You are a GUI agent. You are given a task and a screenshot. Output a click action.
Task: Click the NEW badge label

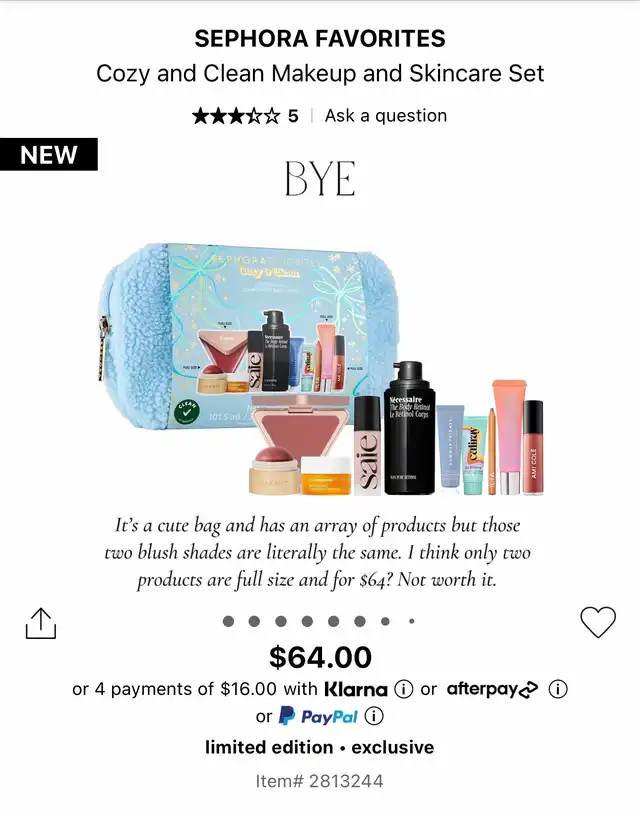tap(49, 155)
